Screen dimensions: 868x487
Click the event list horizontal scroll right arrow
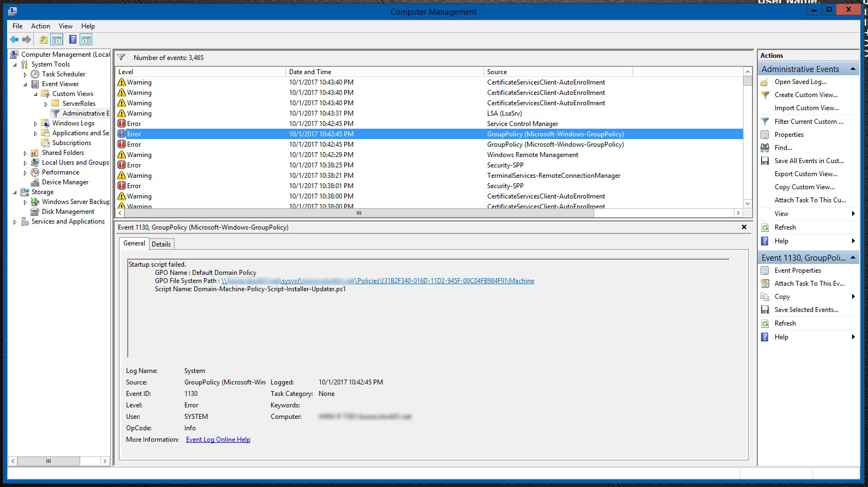(x=738, y=213)
